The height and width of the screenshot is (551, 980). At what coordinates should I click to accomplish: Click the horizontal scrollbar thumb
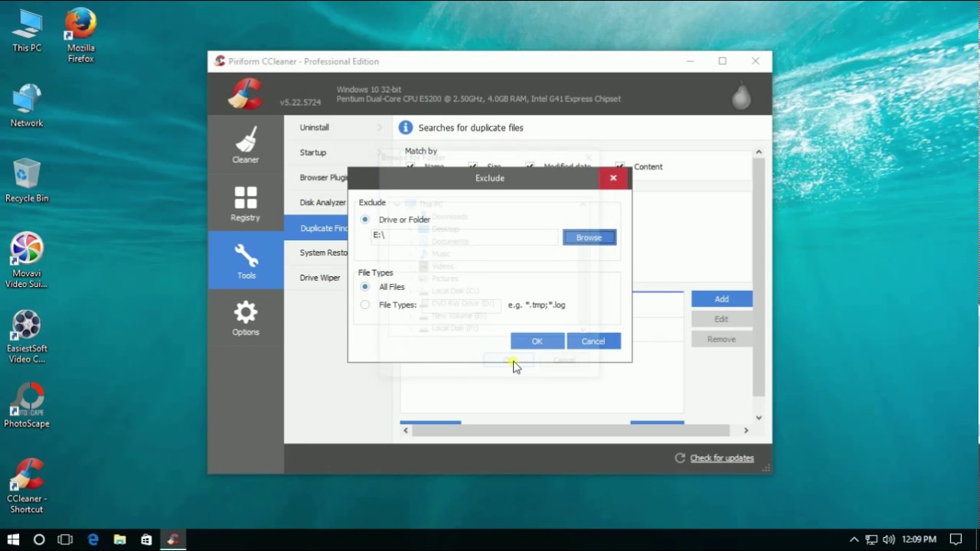click(571, 430)
